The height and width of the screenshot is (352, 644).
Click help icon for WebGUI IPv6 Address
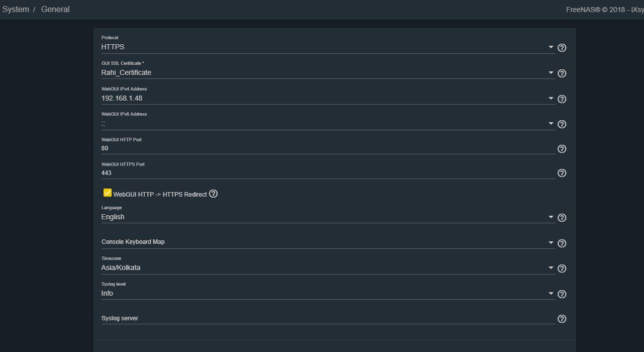(562, 124)
